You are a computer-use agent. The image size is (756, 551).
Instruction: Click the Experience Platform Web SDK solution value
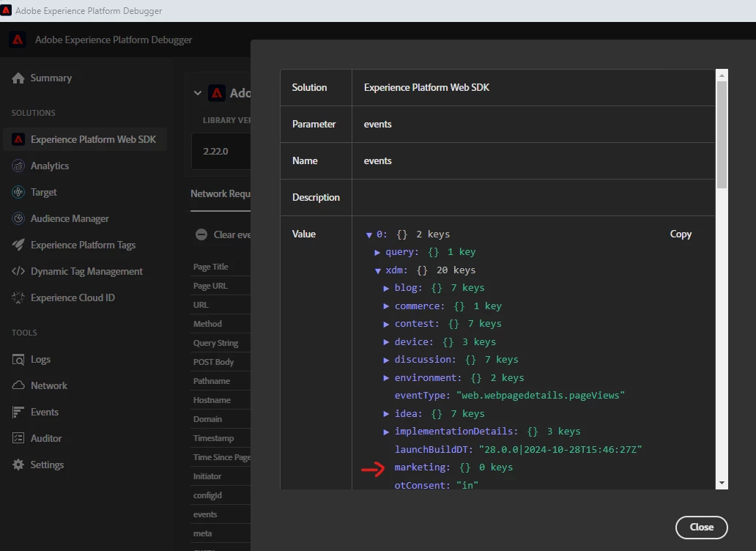pyautogui.click(x=426, y=87)
